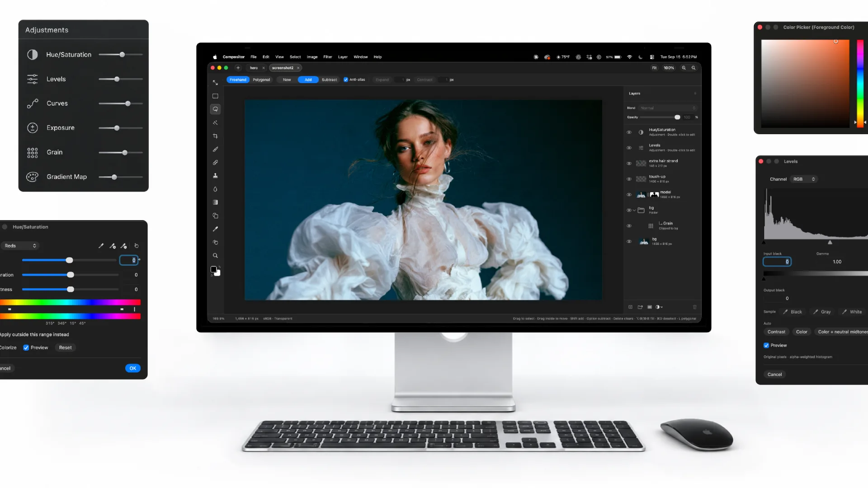Viewport: 868px width, 488px height.
Task: Click the Curves slider in Adjustments
Action: pyautogui.click(x=121, y=104)
